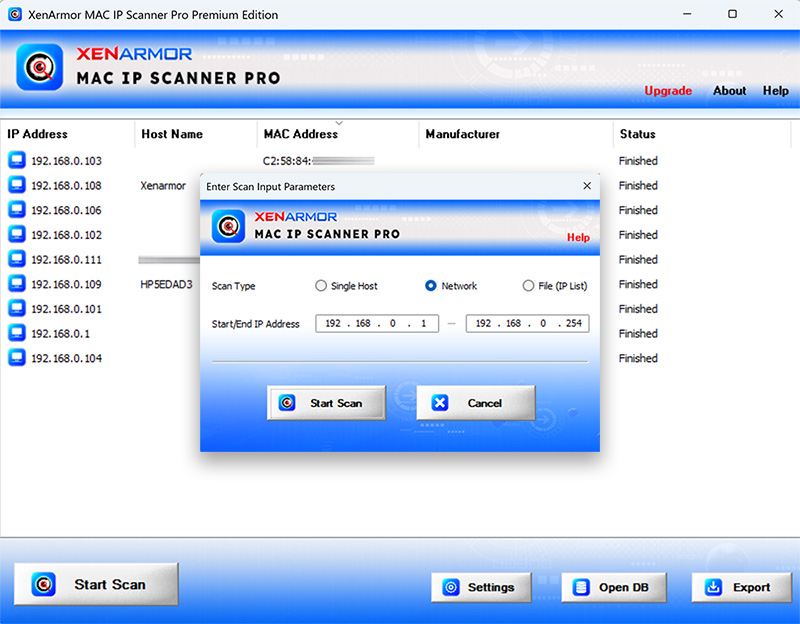Click the main Start Scan button

click(96, 584)
